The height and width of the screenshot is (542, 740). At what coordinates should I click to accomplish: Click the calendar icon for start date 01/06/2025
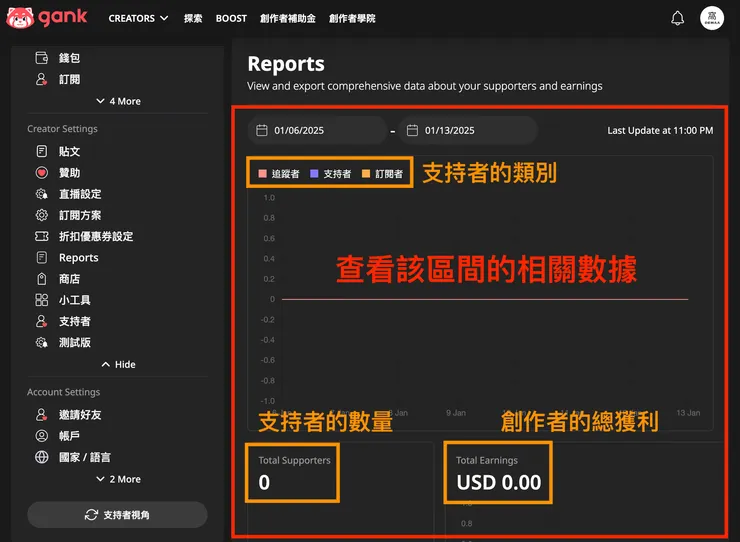click(261, 130)
